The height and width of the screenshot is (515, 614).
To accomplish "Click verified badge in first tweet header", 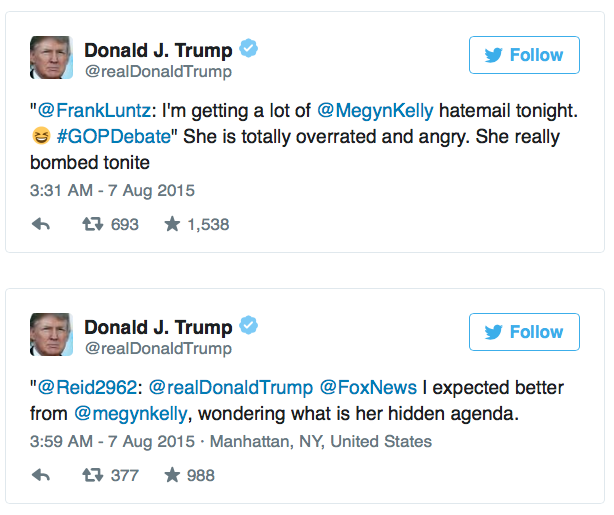I will 250,49.
